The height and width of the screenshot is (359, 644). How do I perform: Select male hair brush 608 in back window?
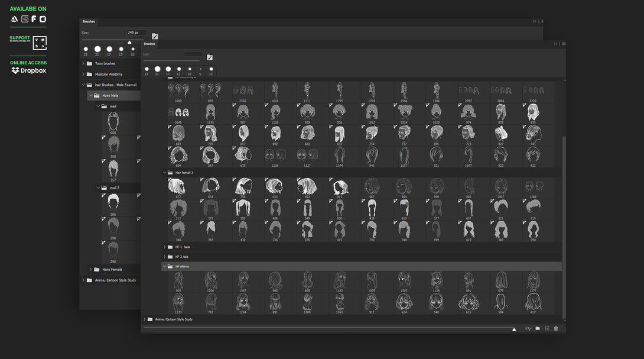click(x=113, y=123)
